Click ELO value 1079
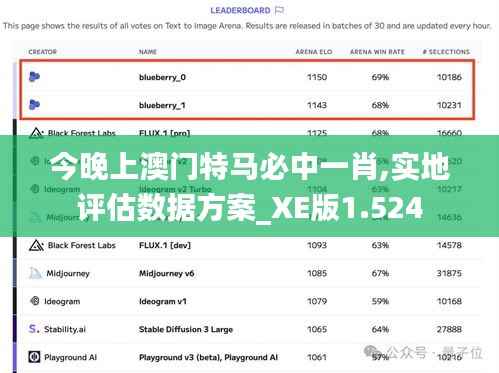Viewport: 499px width, 373px height. pos(317,301)
